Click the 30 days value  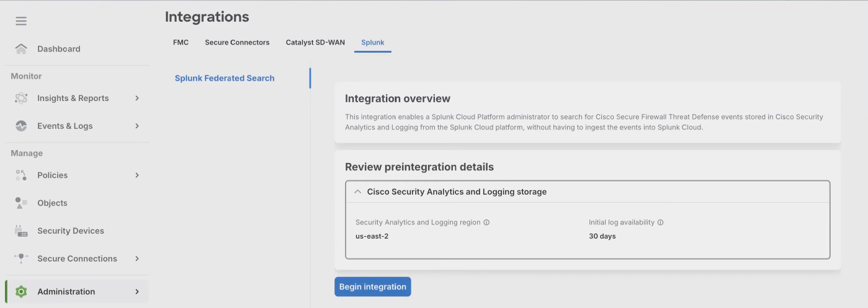click(x=602, y=236)
